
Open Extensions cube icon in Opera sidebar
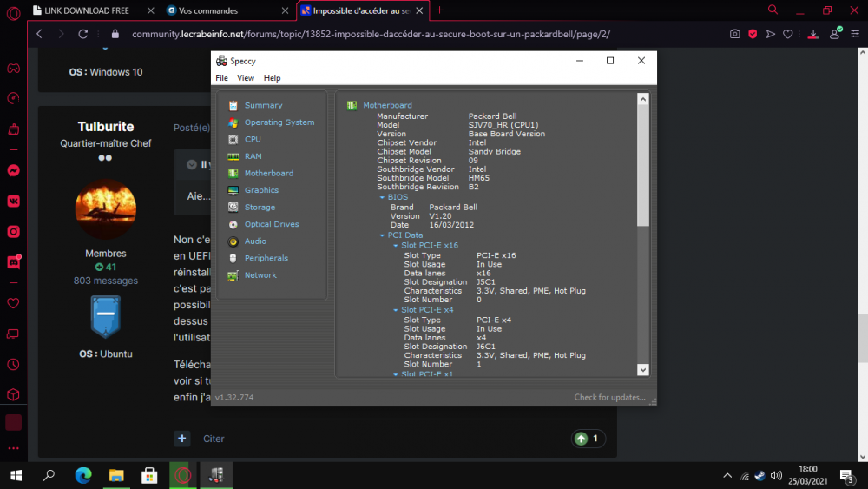13,394
